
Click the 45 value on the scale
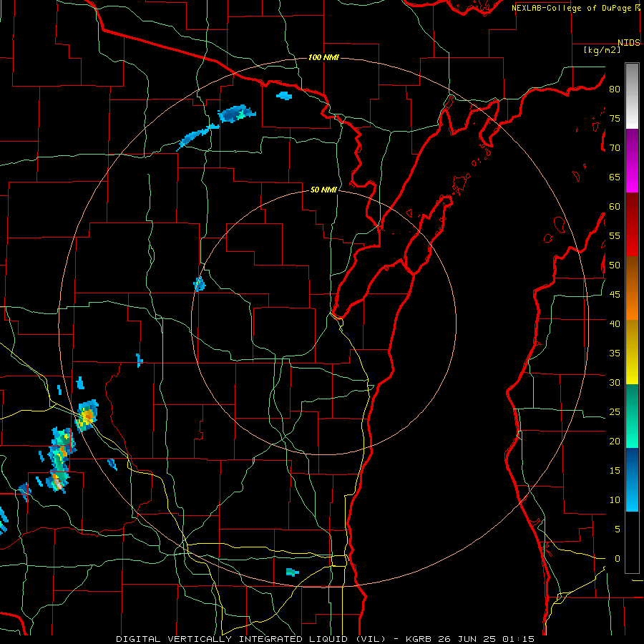[x=615, y=295]
